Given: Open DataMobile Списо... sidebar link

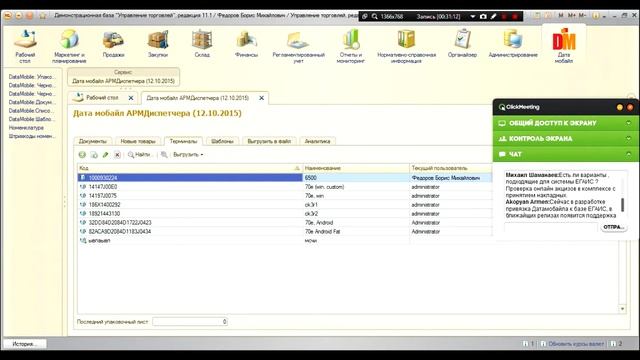Looking at the screenshot, I should click(31, 111).
